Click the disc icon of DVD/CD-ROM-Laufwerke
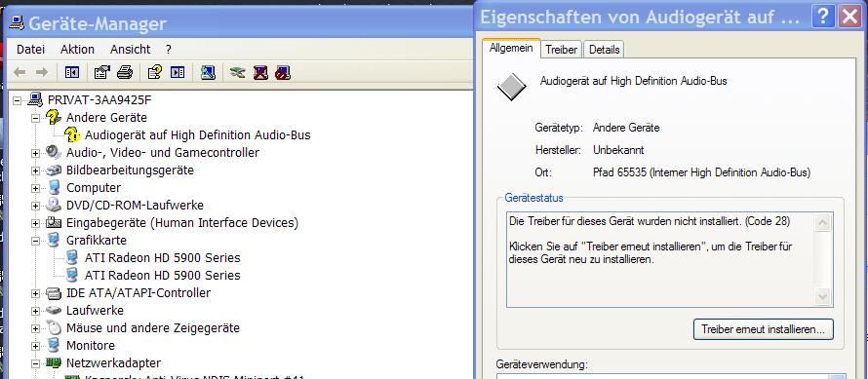Viewport: 868px width, 379px height. [53, 206]
